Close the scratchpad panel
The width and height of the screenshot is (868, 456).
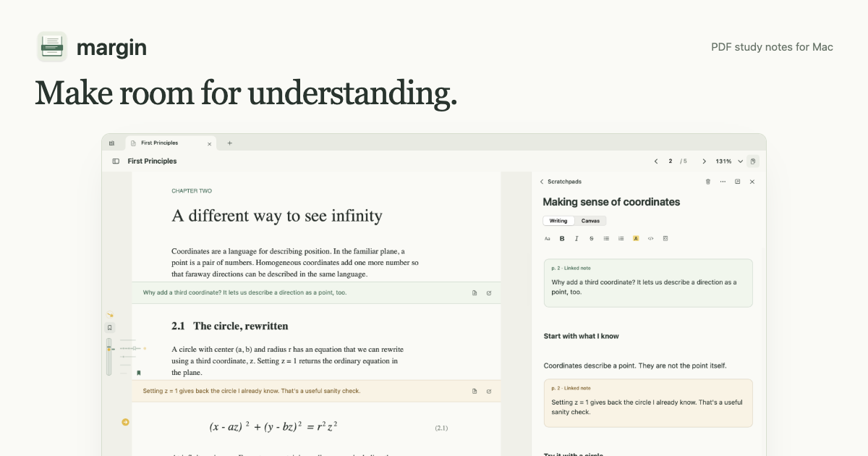752,182
